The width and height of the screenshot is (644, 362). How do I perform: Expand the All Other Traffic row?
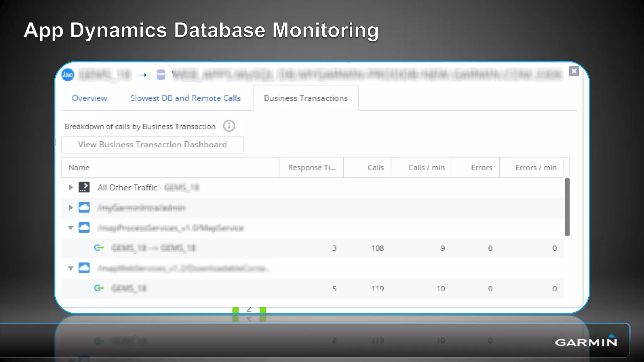(71, 188)
